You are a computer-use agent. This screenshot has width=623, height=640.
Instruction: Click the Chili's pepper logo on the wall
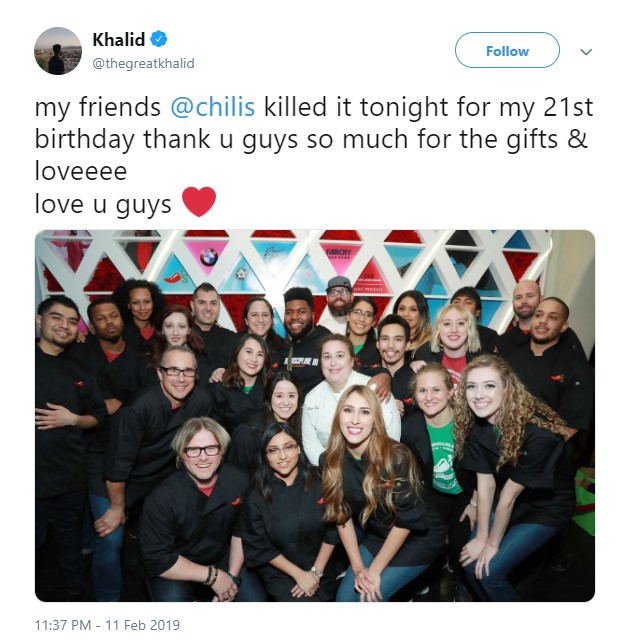[177, 277]
